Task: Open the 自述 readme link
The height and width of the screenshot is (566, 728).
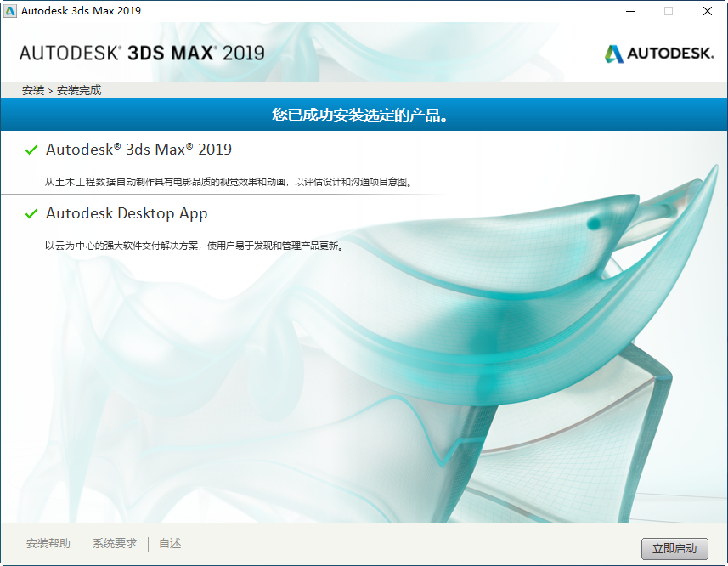Action: coord(170,543)
